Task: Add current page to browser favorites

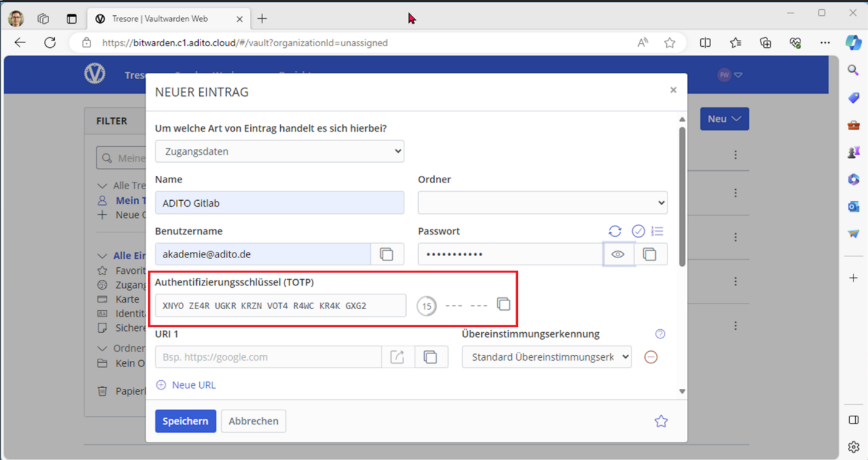Action: pyautogui.click(x=670, y=43)
